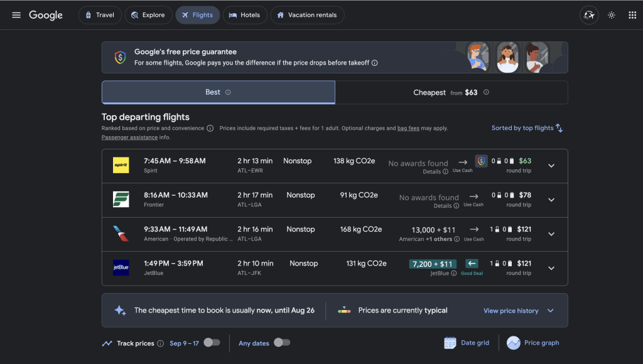The width and height of the screenshot is (643, 364).
Task: Click the sparkle cheapest time icon
Action: pos(120,310)
